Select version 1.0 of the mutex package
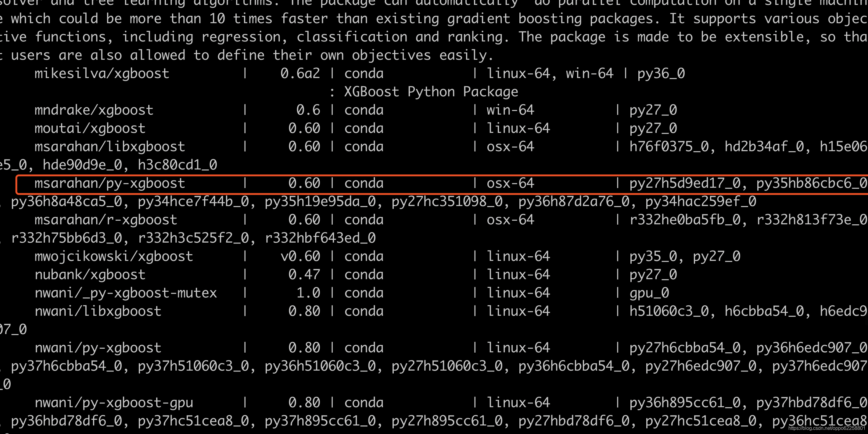Viewport: 868px width, 434px height. coord(308,293)
